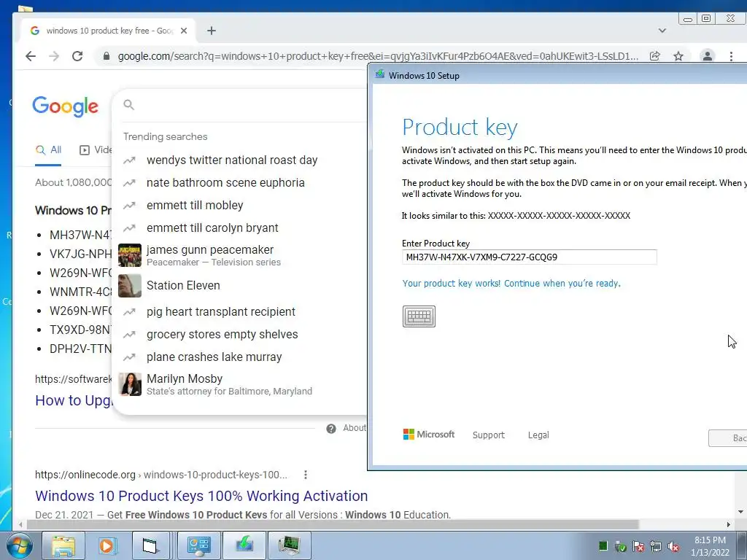This screenshot has width=747, height=560.
Task: Click the Google logo
Action: (x=65, y=106)
